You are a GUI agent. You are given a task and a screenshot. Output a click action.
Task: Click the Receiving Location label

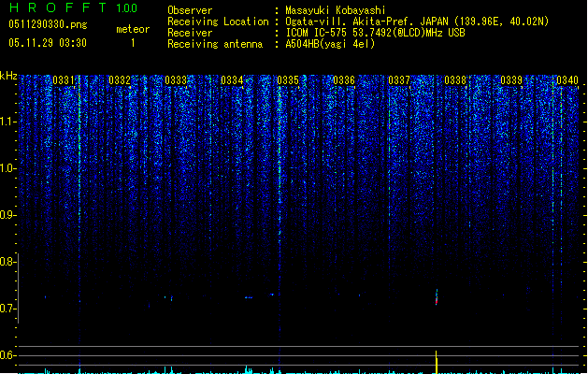(x=218, y=22)
